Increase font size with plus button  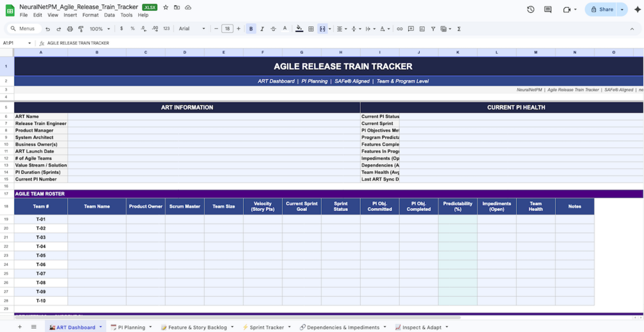click(x=238, y=29)
